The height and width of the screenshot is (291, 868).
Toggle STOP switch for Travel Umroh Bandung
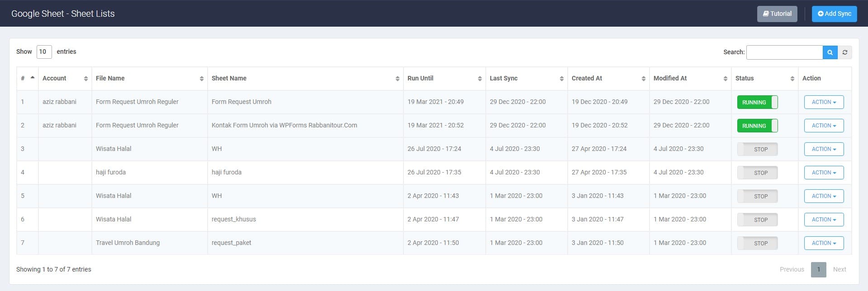point(758,243)
